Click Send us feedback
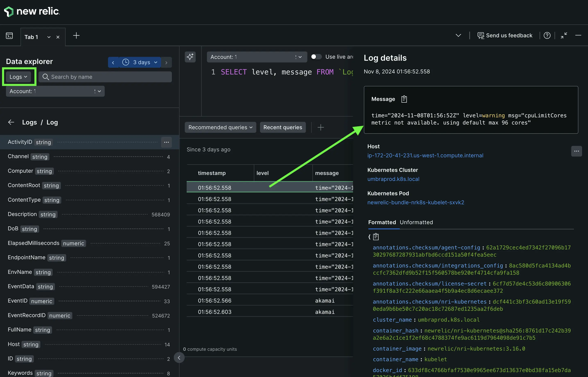 [x=505, y=35]
